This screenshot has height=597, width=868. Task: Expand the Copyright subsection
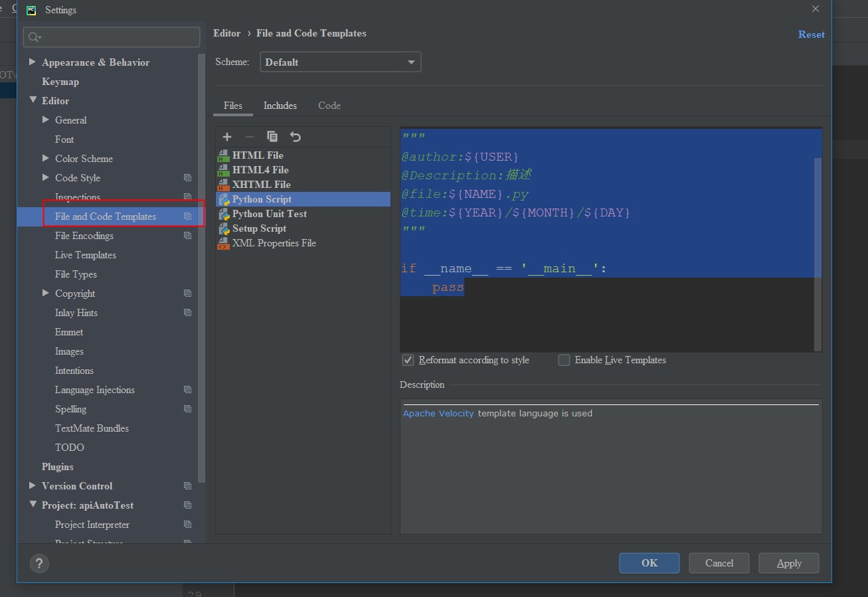click(46, 293)
